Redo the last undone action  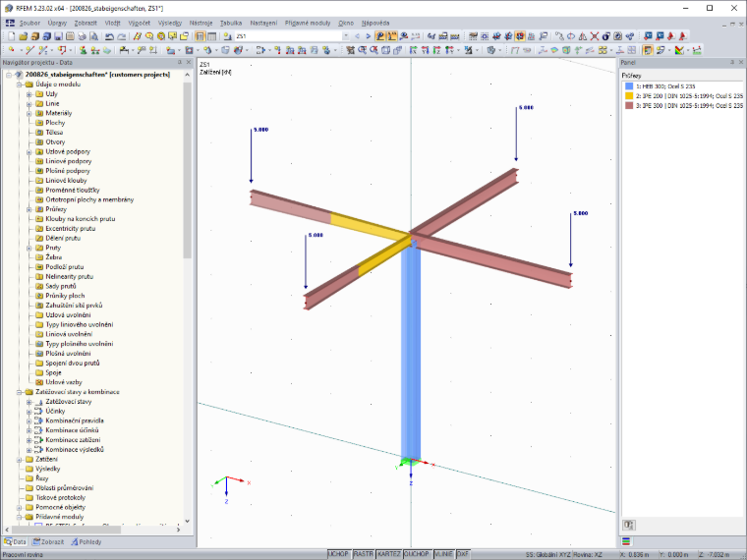tap(122, 36)
